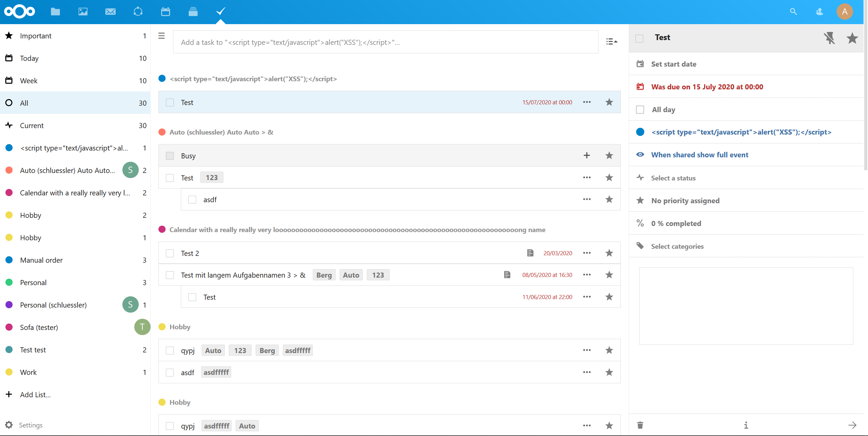The image size is (868, 436).
Task: Open the Manual order list in sidebar
Action: (41, 260)
